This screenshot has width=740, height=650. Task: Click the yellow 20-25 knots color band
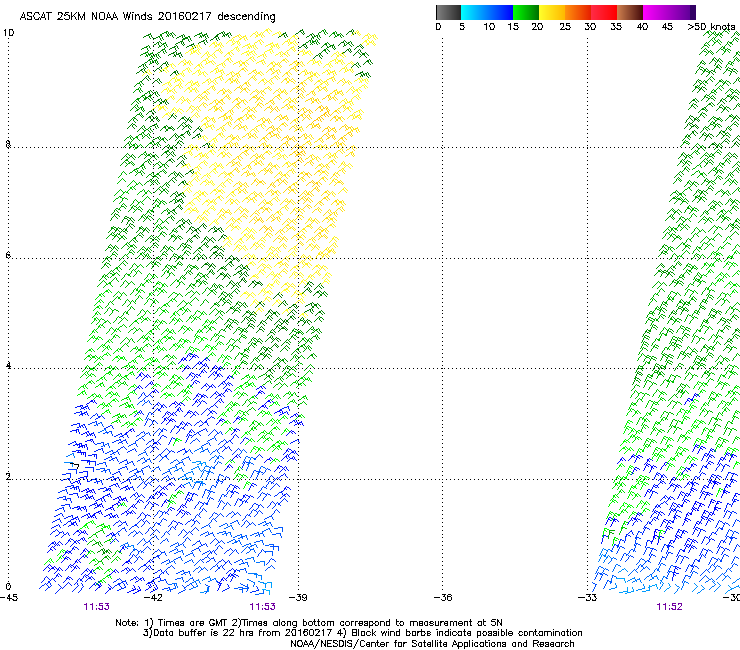tap(552, 12)
